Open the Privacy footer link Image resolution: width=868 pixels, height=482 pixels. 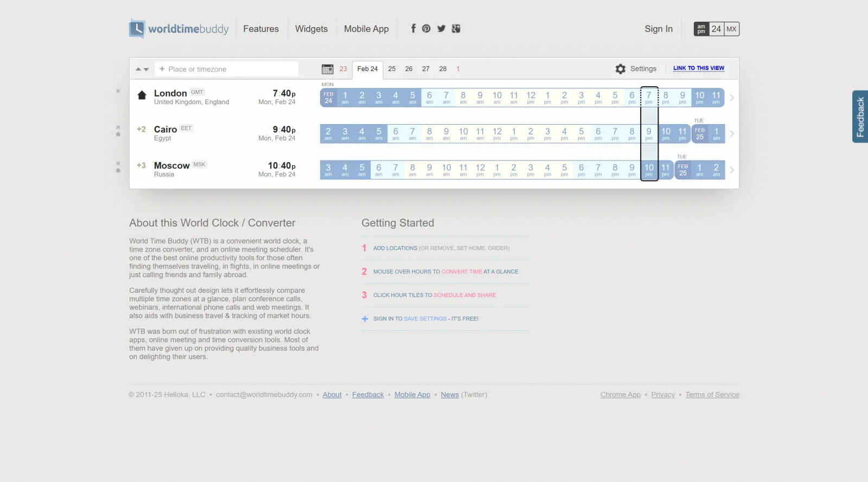[663, 395]
